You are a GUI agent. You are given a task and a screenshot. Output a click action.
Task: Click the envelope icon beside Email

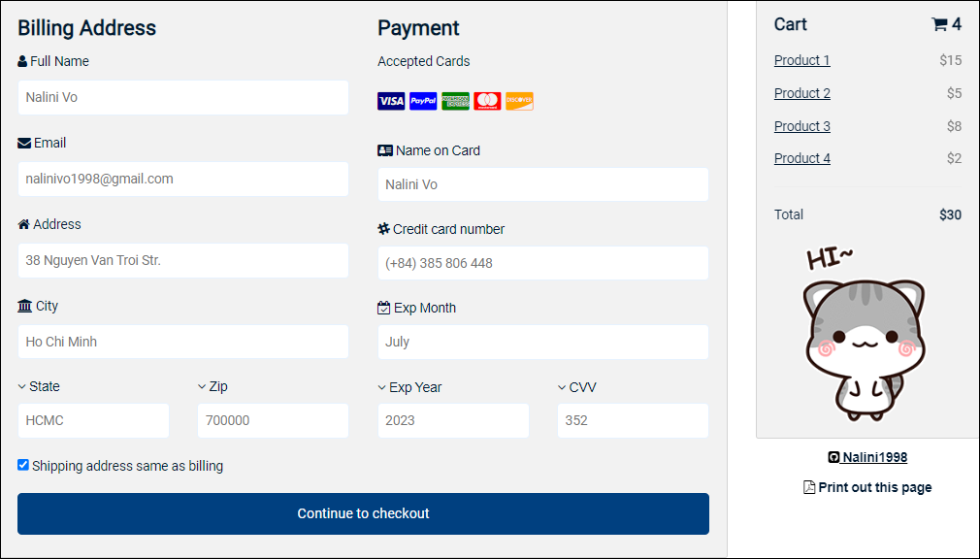coord(22,142)
